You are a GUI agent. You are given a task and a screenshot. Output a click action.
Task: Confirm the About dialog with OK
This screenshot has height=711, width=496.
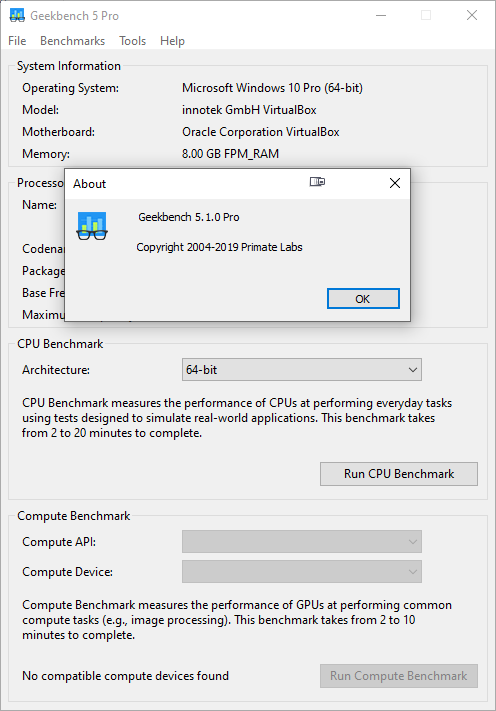point(363,299)
